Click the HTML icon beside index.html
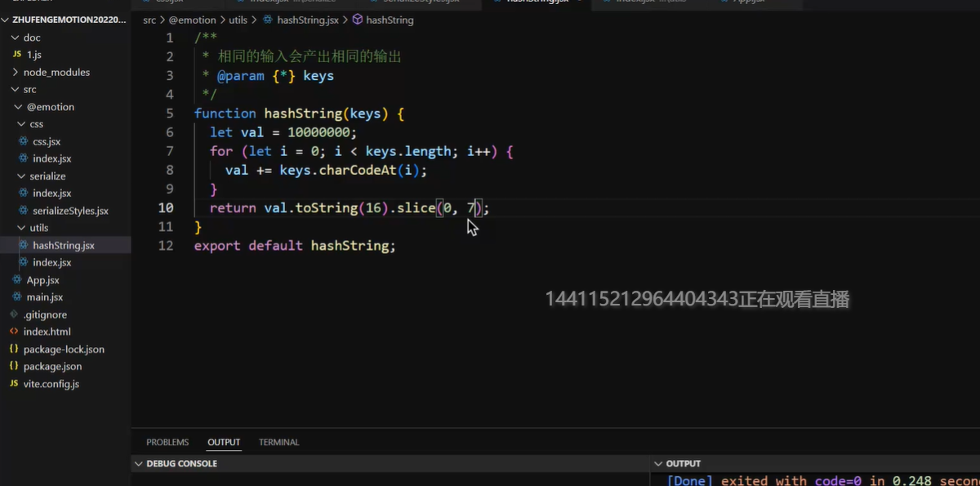 15,332
